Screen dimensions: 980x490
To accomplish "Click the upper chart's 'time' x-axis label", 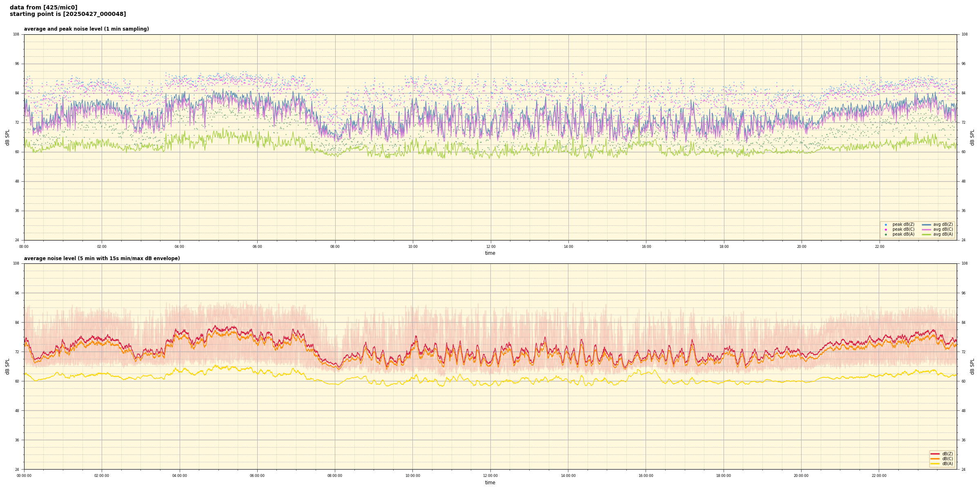I will (x=490, y=253).
